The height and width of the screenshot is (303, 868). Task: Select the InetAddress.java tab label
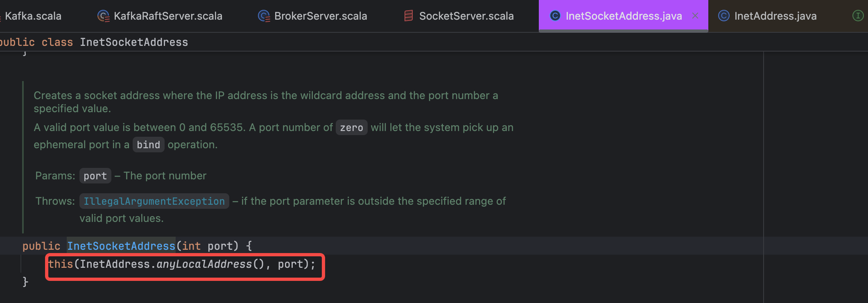click(775, 16)
